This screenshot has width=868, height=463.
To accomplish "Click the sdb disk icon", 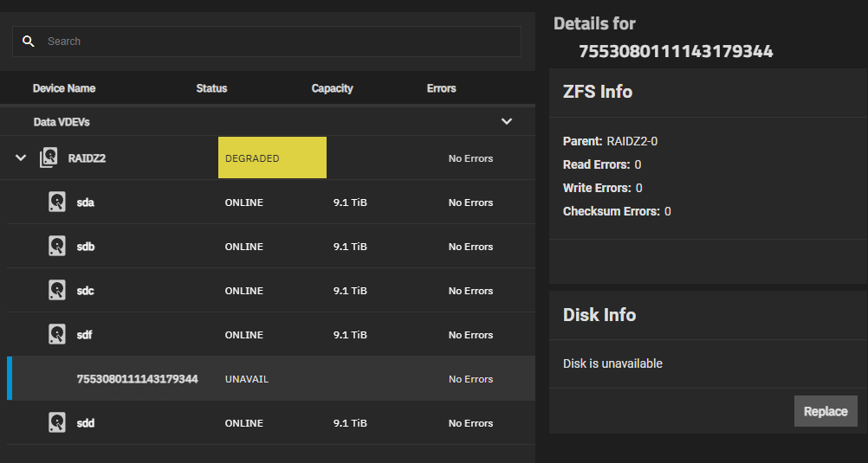I will (x=56, y=246).
